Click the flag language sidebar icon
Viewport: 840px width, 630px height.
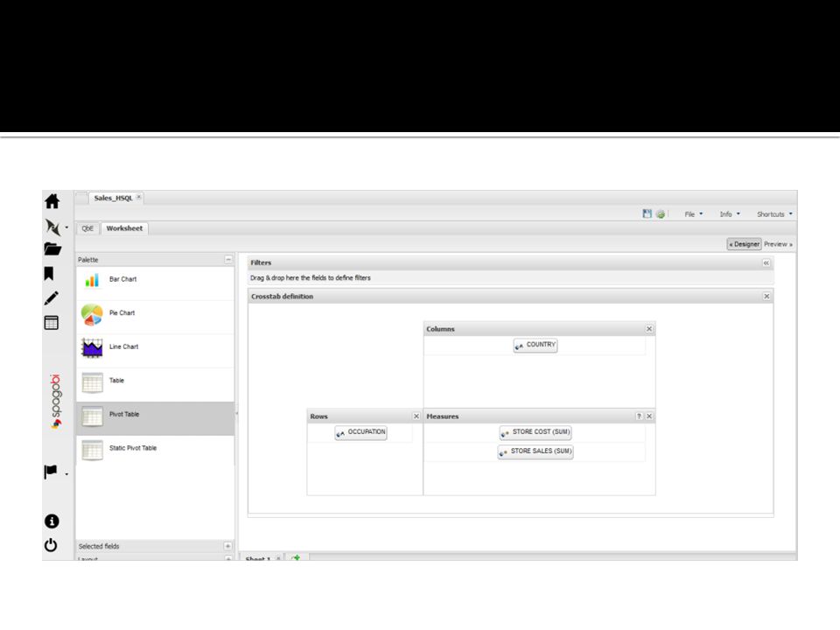coord(51,472)
